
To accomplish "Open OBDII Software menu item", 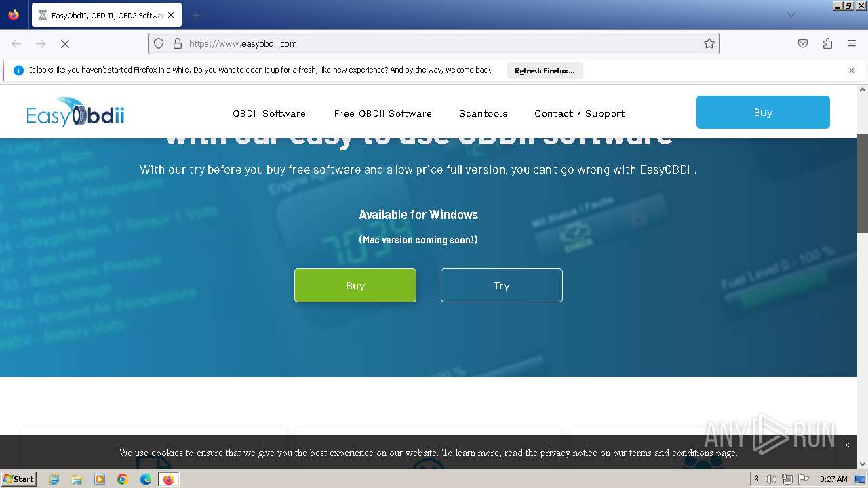I will (x=269, y=113).
